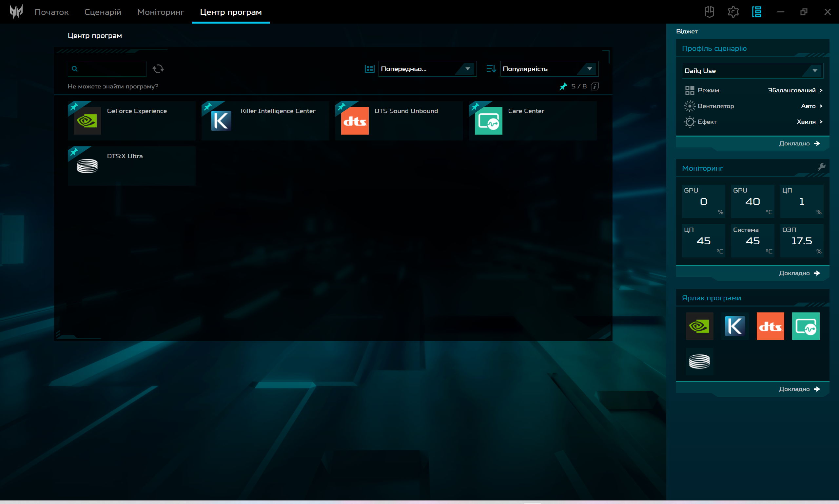Open the Попередньо filter dropdown
The image size is (839, 504).
tap(427, 69)
